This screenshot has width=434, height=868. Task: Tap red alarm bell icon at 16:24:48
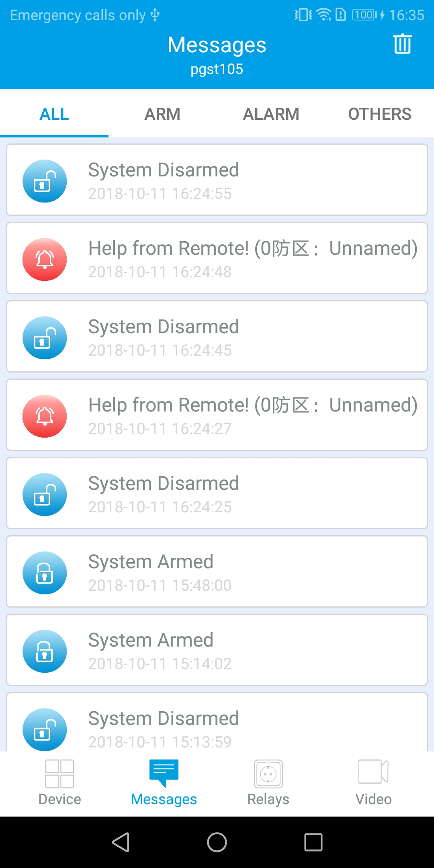[45, 260]
